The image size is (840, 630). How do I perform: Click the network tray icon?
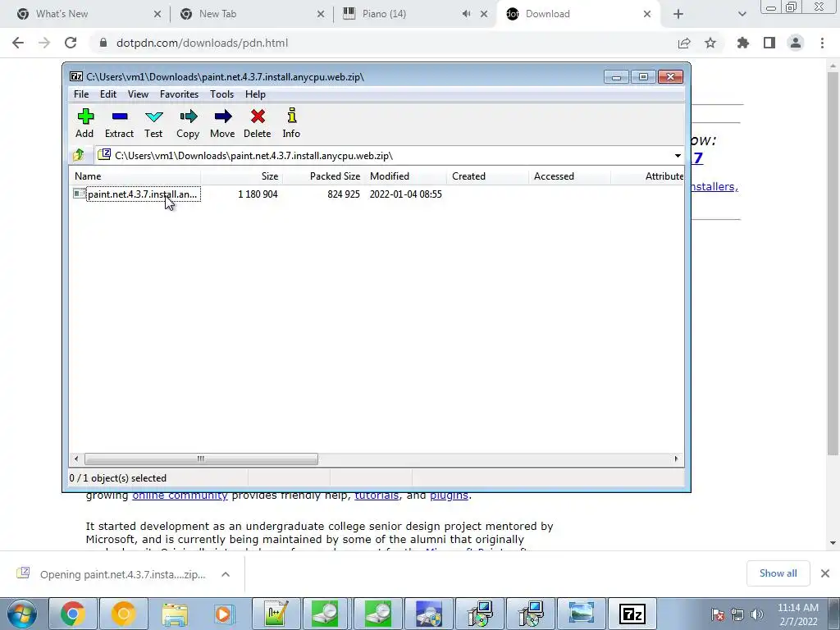click(737, 614)
